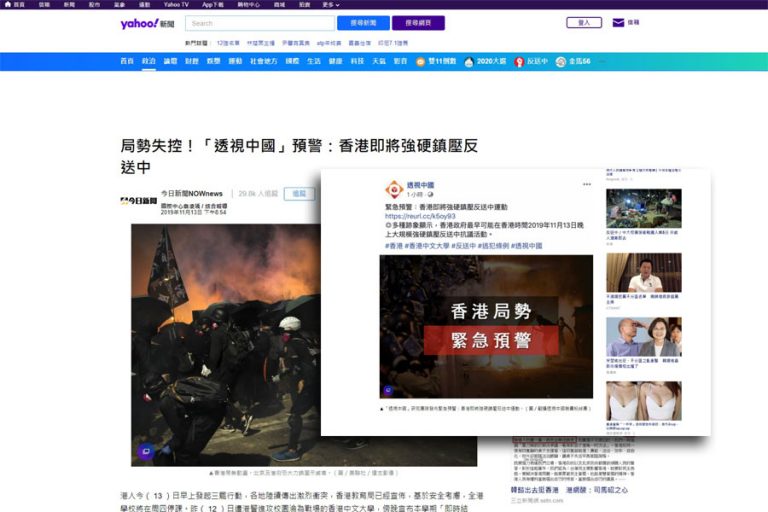Open Yahoo TV from top bar
The width and height of the screenshot is (768, 512).
click(176, 5)
